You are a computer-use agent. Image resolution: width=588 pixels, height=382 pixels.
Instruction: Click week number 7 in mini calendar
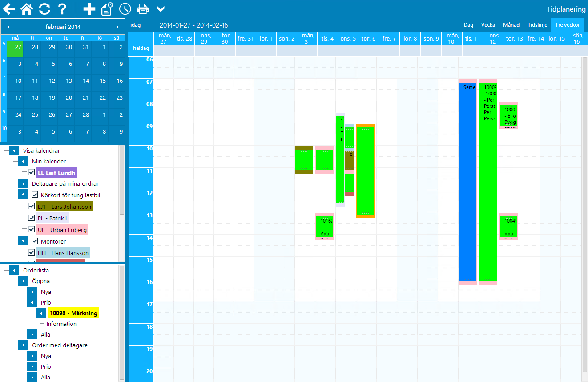4,77
